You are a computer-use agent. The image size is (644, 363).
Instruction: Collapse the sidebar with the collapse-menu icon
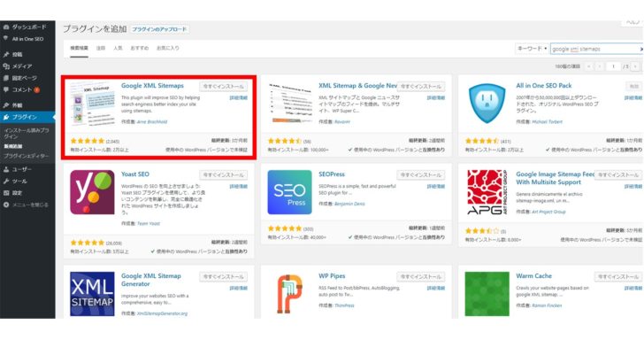click(6, 205)
